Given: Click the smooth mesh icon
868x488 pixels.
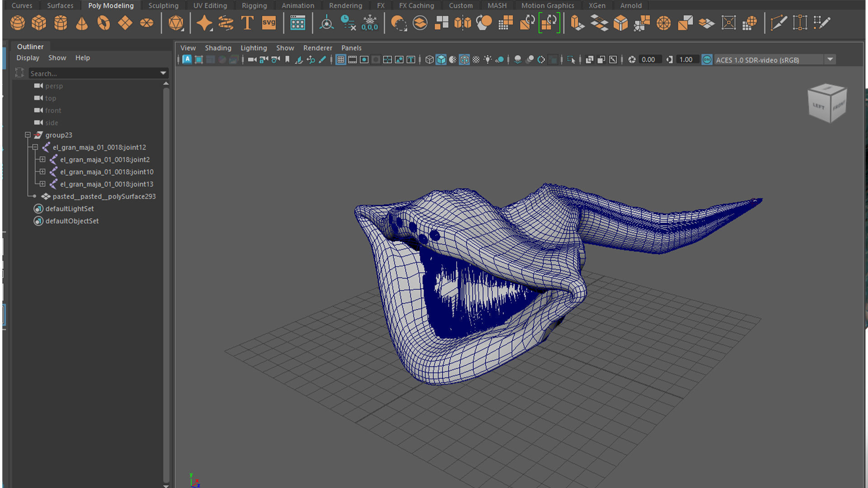Looking at the screenshot, I should [484, 23].
